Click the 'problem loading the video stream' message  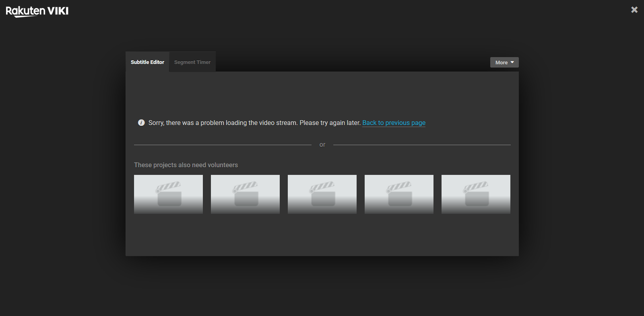[x=254, y=123]
